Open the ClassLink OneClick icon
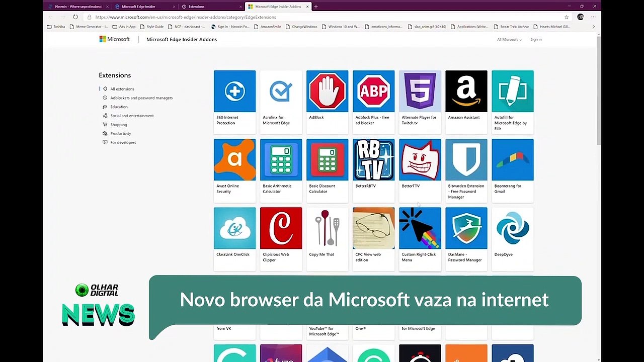644x362 pixels. (x=234, y=228)
